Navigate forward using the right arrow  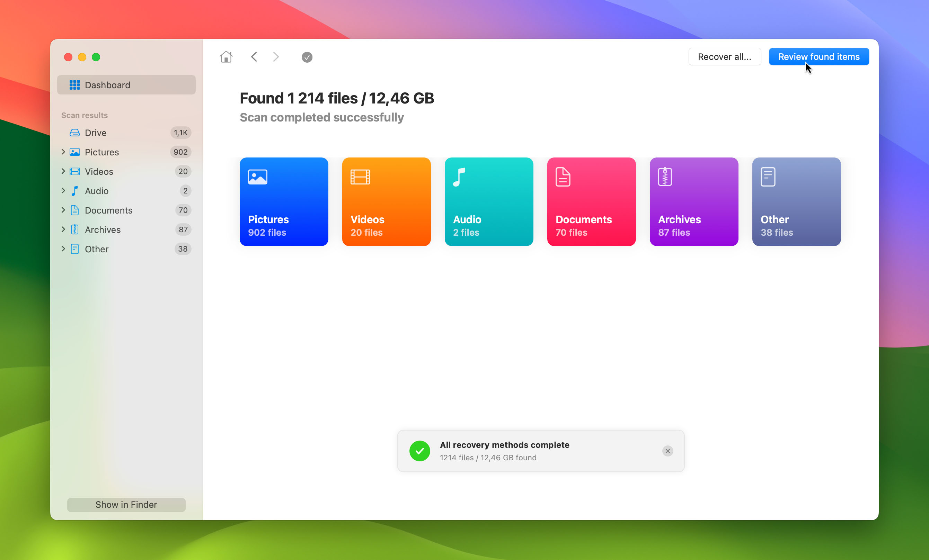pos(275,57)
